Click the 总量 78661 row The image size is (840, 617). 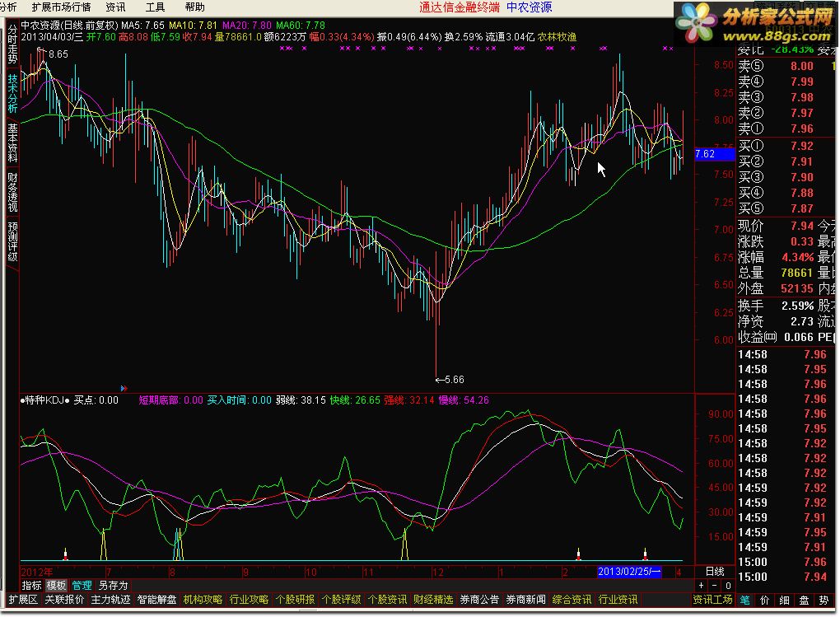[x=776, y=273]
